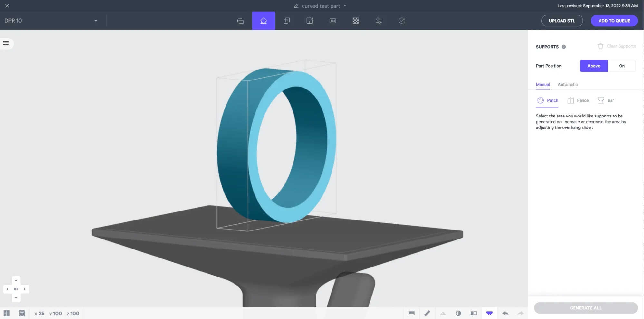Image resolution: width=644 pixels, height=319 pixels.
Task: Select the checkerboard pattern tool
Action: click(x=356, y=21)
